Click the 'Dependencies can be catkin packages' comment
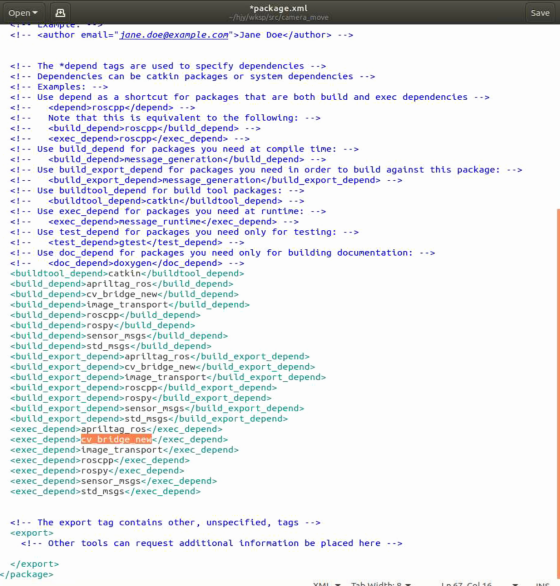This screenshot has height=586, width=560. pyautogui.click(x=193, y=77)
